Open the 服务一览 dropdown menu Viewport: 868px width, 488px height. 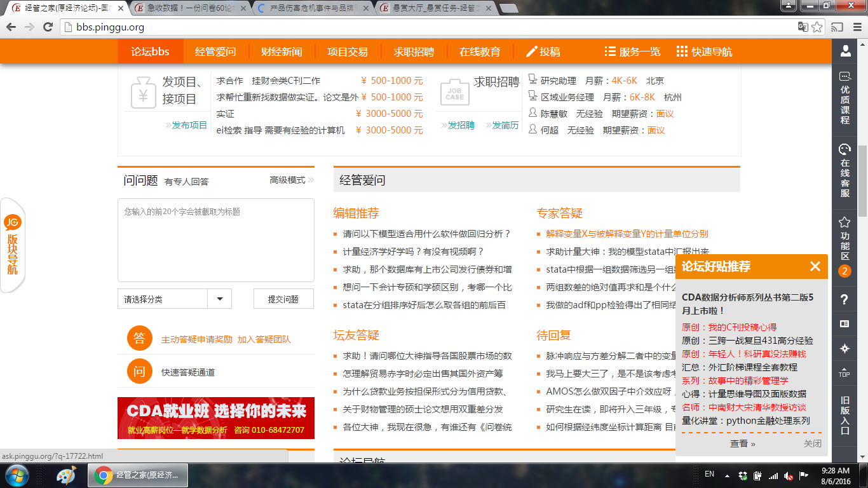tap(632, 52)
